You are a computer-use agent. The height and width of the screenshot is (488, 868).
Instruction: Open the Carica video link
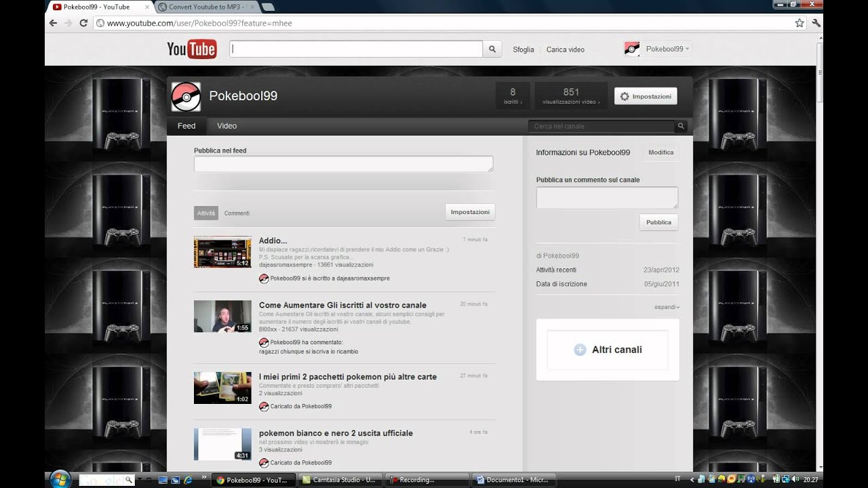[565, 49]
